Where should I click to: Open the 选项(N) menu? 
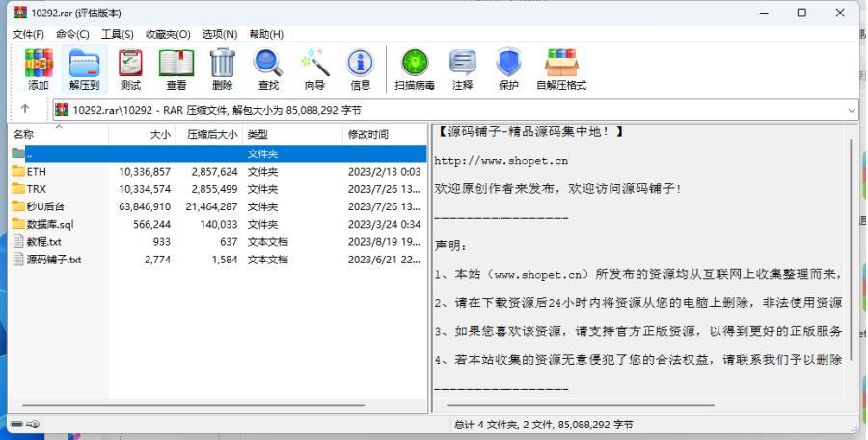point(220,35)
